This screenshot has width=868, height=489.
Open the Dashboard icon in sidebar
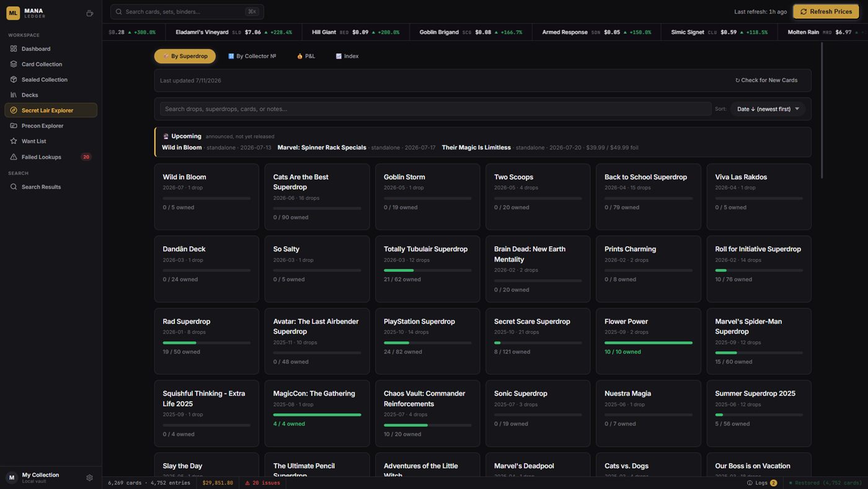pos(14,48)
